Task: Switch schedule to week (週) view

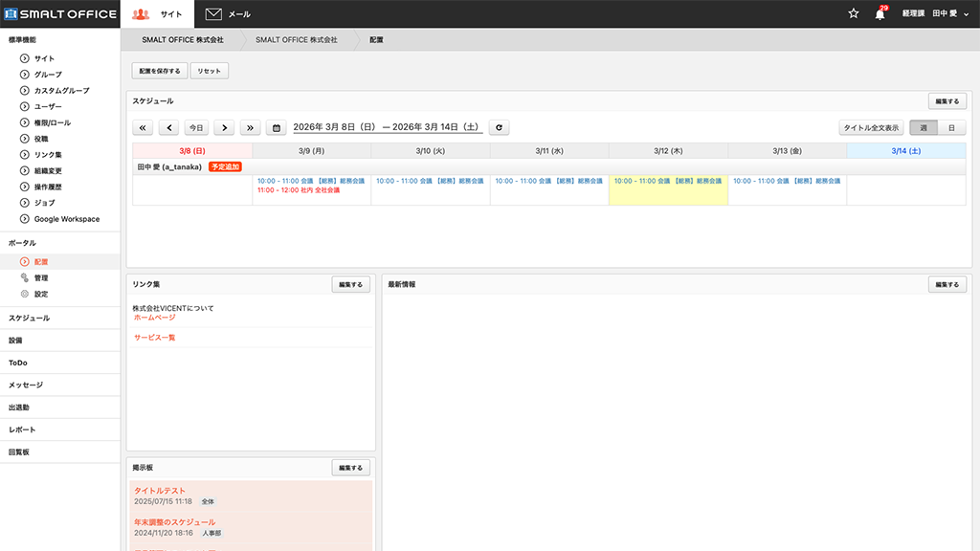Action: [x=923, y=127]
